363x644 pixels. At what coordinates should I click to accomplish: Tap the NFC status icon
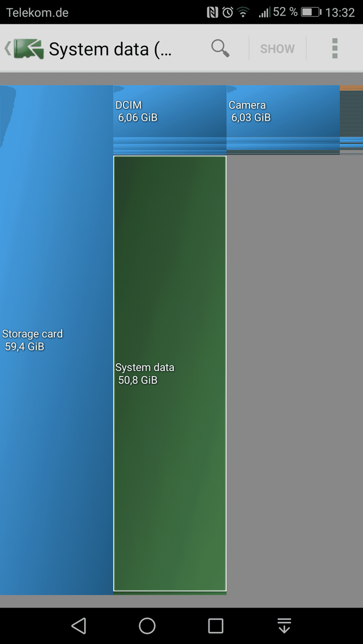213,13
